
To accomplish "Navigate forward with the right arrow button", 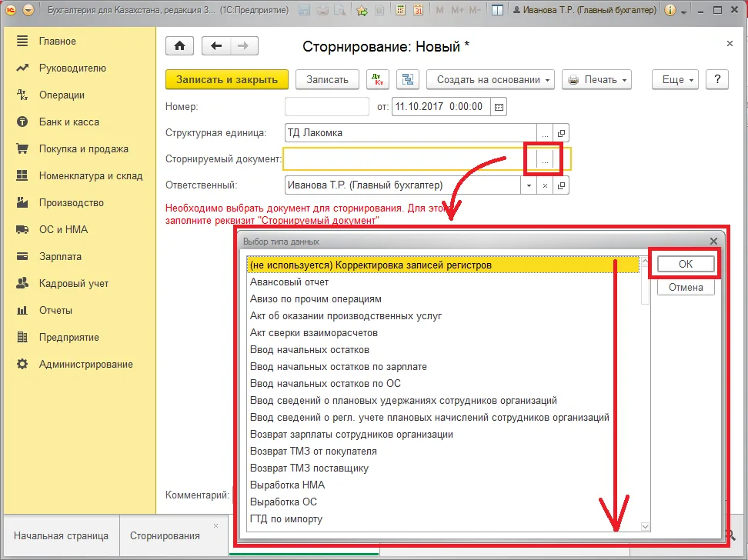I will tap(244, 46).
